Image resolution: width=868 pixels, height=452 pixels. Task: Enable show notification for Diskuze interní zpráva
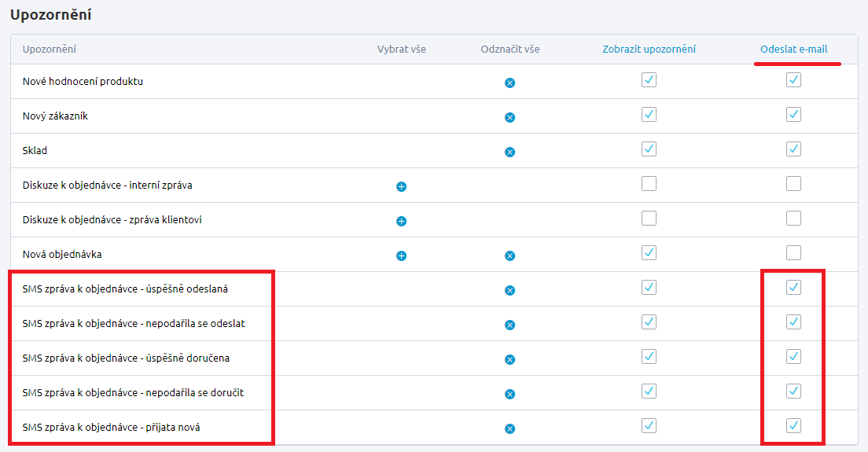(649, 183)
